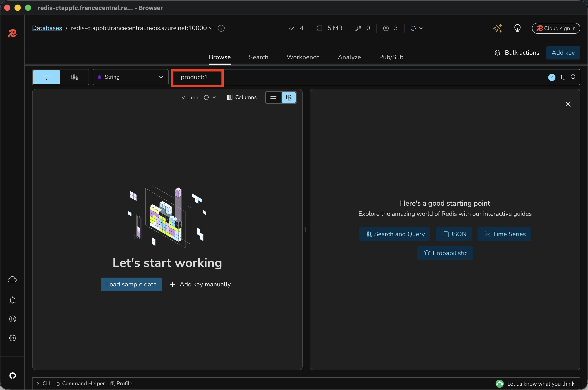
Task: Open the Workbench tab
Action: (303, 57)
